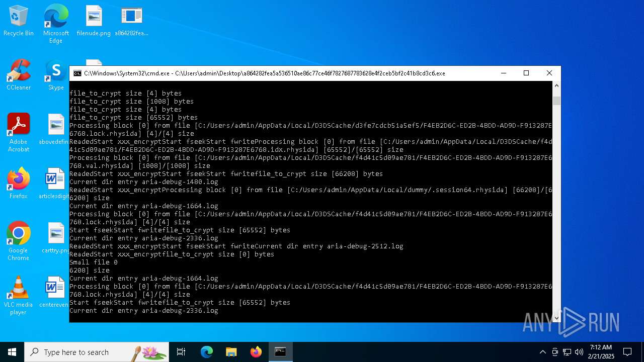Maximize the cmd.exe console window
The image size is (644, 362).
click(526, 73)
